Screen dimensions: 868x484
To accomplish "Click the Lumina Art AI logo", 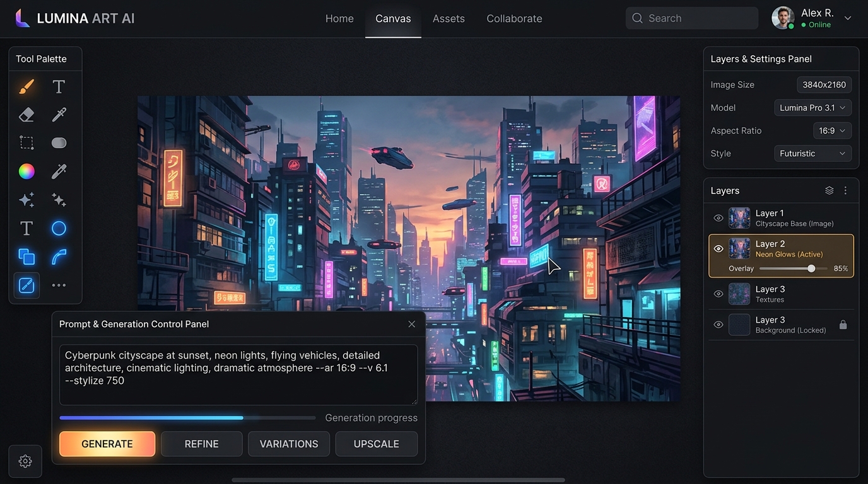I will [x=74, y=18].
